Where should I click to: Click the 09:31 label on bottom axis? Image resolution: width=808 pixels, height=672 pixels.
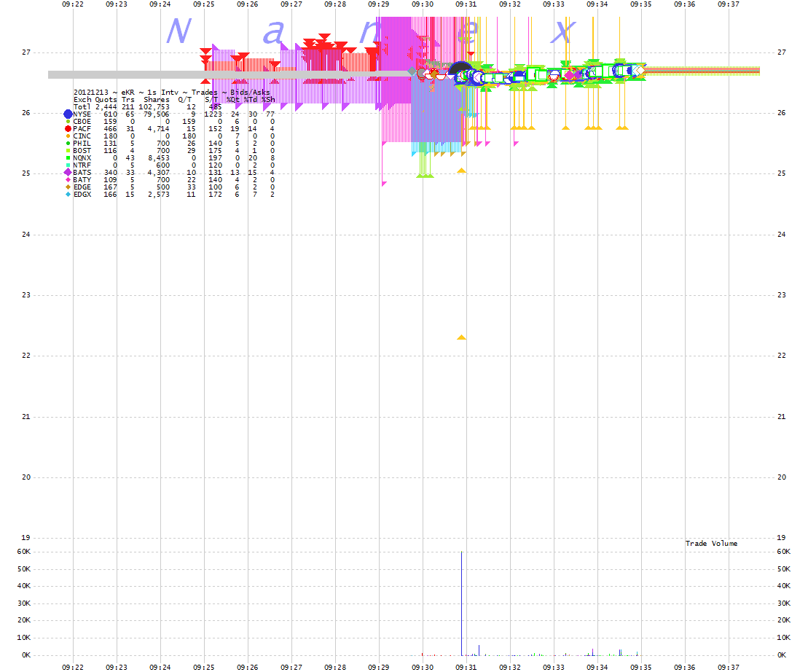pos(466,667)
